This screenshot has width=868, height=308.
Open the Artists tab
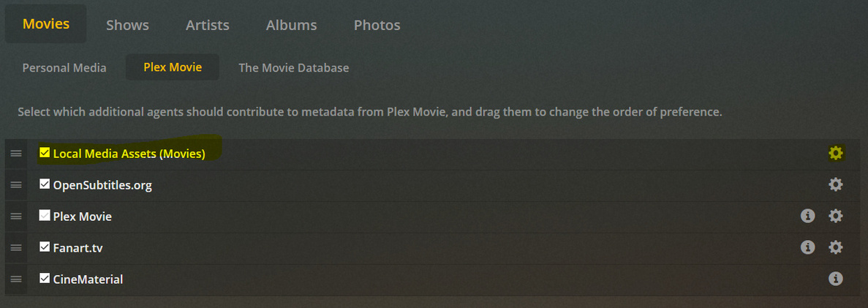point(208,25)
